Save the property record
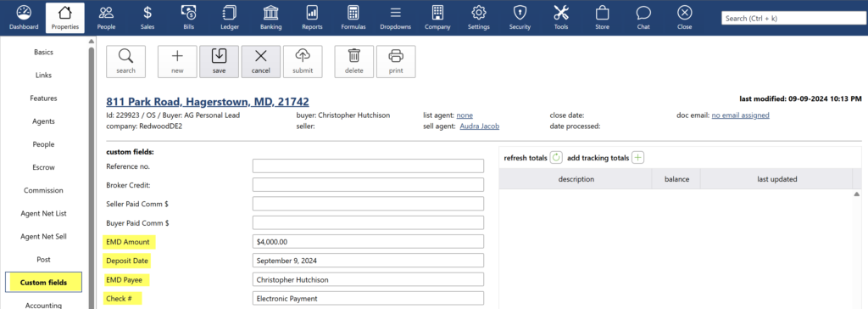Image resolution: width=868 pixels, height=309 pixels. coord(220,62)
